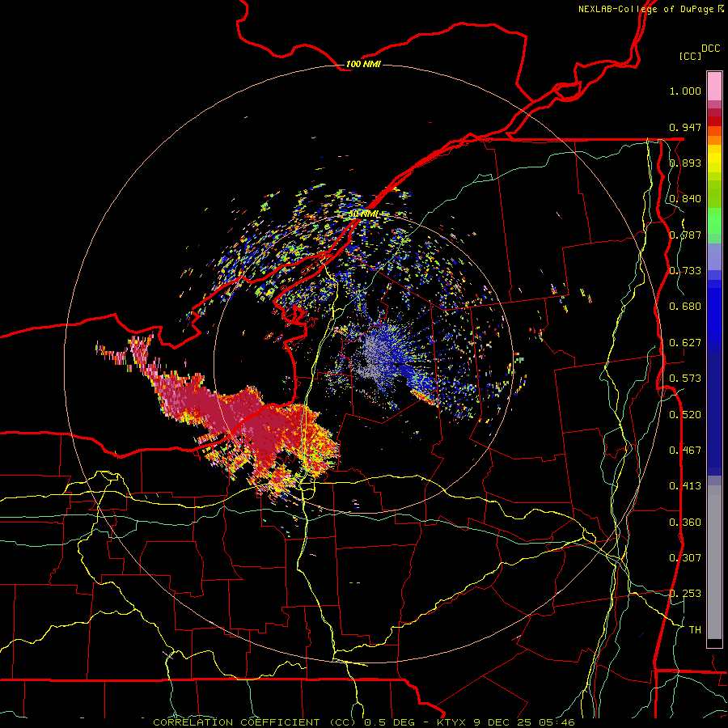Viewport: 728px width, 728px height.
Task: Click the 0.253 legend value
Action: pos(685,594)
